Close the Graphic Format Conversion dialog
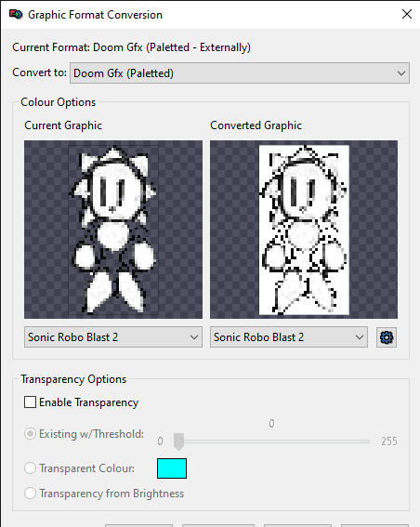Viewport: 420px width, 527px height. pos(407,14)
